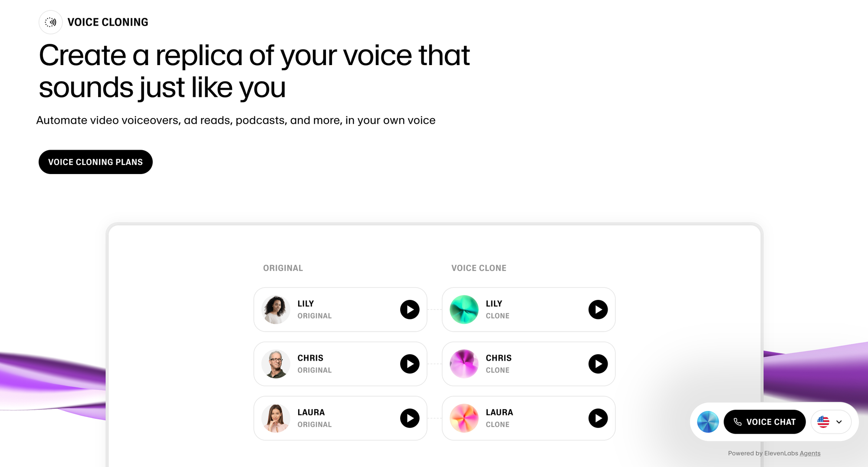Click the Voice Cloning Plans button
The height and width of the screenshot is (467, 868).
tap(95, 162)
